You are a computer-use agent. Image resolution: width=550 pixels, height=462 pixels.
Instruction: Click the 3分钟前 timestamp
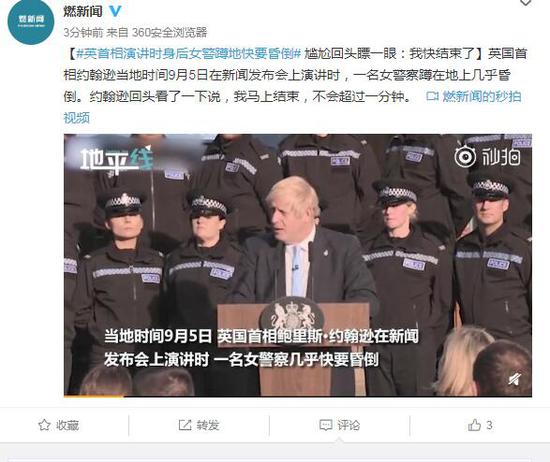pyautogui.click(x=83, y=32)
